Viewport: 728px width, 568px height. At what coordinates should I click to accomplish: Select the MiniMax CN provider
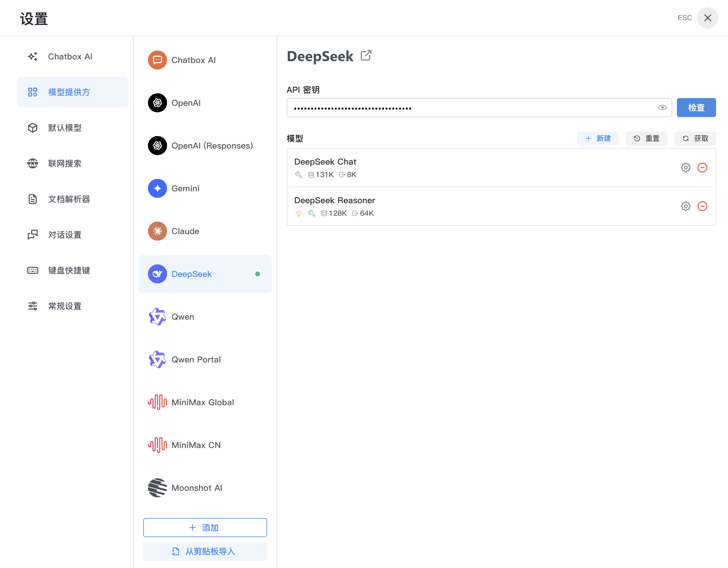205,445
